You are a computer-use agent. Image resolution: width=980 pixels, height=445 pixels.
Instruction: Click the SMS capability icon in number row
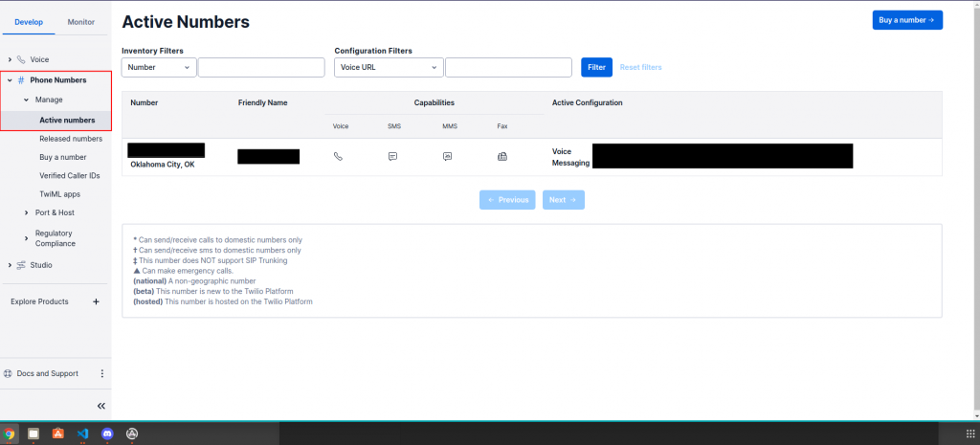[392, 157]
